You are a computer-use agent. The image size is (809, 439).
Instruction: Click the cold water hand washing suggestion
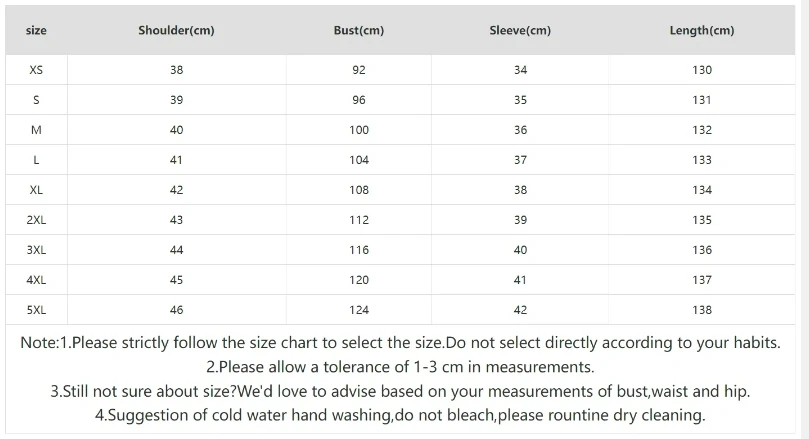point(400,415)
